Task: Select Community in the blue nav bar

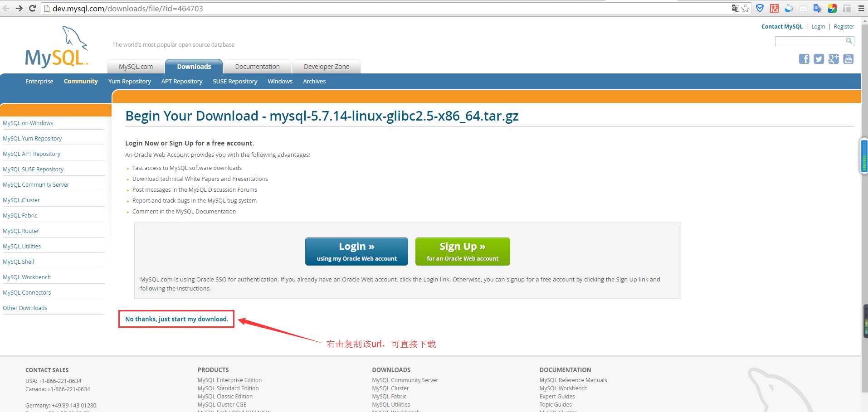Action: click(x=81, y=82)
